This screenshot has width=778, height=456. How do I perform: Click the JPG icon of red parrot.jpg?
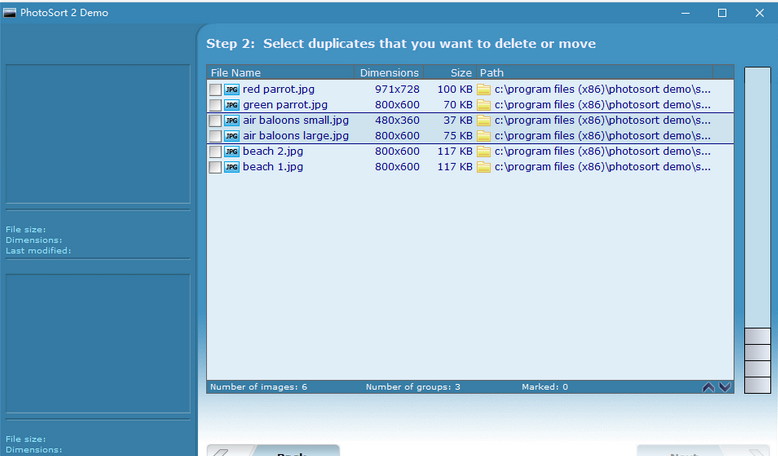[232, 89]
